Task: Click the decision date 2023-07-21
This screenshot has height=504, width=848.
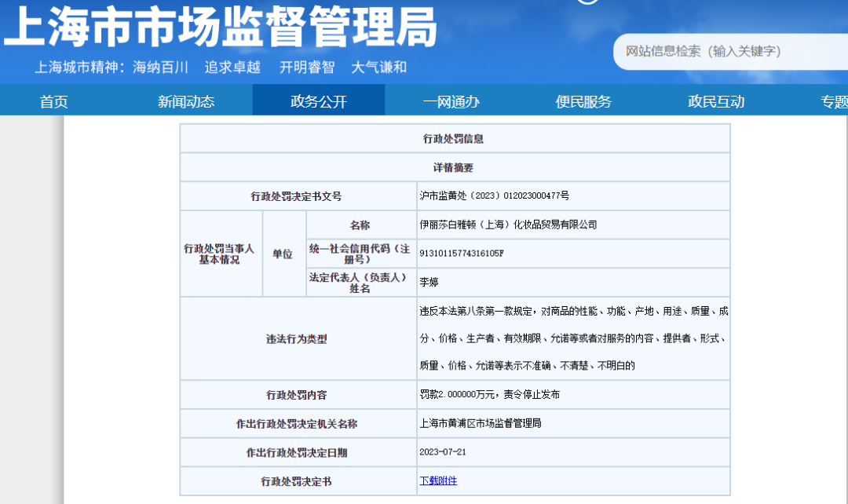Action: [x=443, y=452]
